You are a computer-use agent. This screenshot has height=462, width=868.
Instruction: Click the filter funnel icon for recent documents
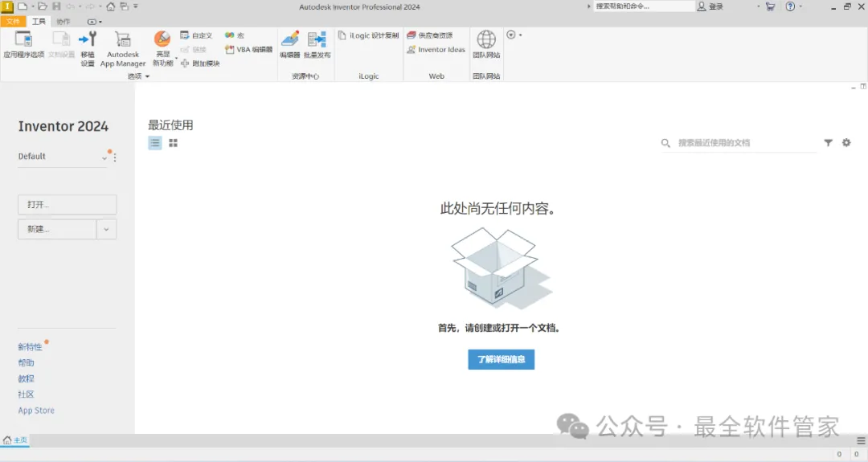click(828, 143)
